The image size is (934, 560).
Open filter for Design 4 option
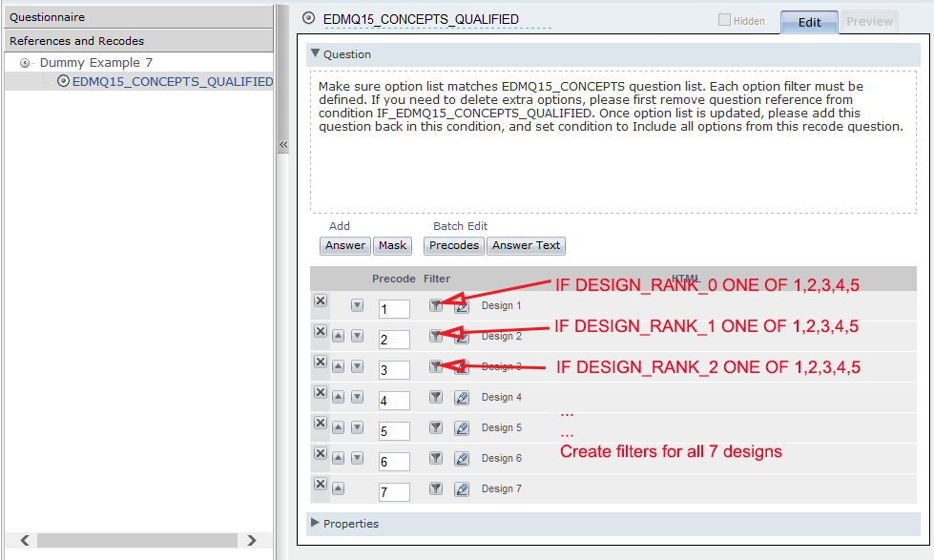tap(436, 397)
